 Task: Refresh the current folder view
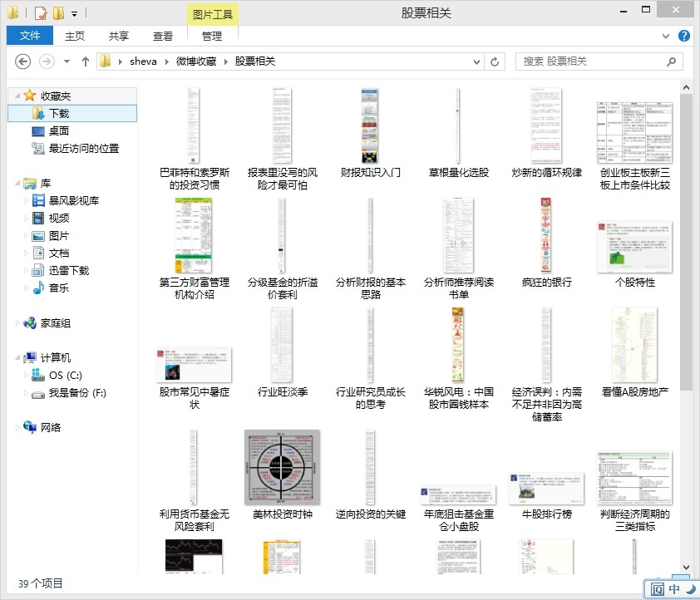(495, 61)
